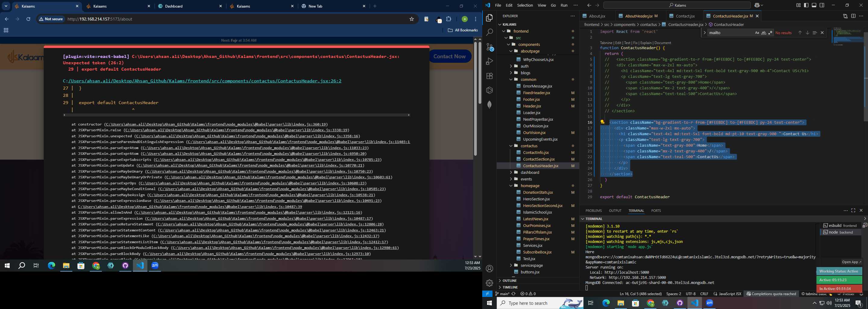The width and height of the screenshot is (868, 309).
Task: Switch to the PROBLEMS panel tab
Action: [593, 211]
